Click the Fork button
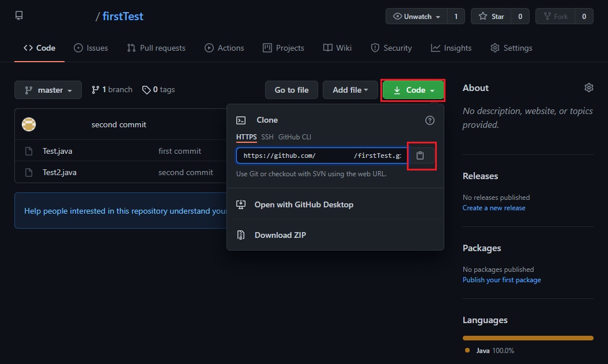Image resolution: width=608 pixels, height=364 pixels. click(x=555, y=16)
